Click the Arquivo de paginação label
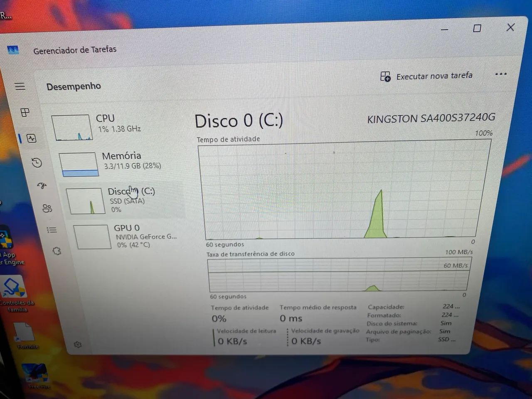532x399 pixels. coord(398,332)
